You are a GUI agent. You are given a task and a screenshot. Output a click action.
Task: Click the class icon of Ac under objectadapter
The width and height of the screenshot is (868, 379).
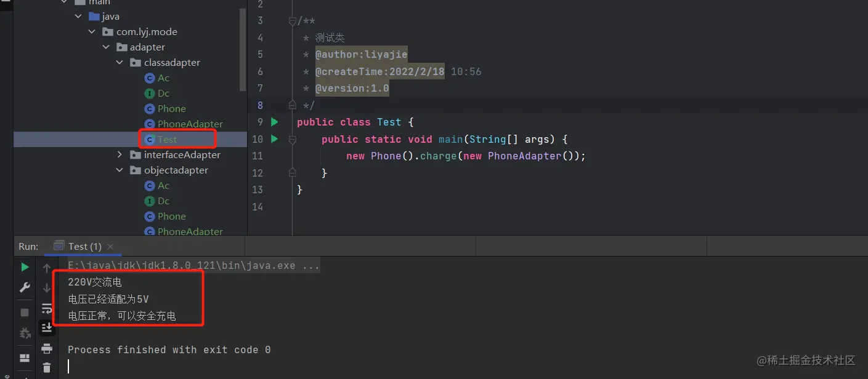(x=149, y=186)
